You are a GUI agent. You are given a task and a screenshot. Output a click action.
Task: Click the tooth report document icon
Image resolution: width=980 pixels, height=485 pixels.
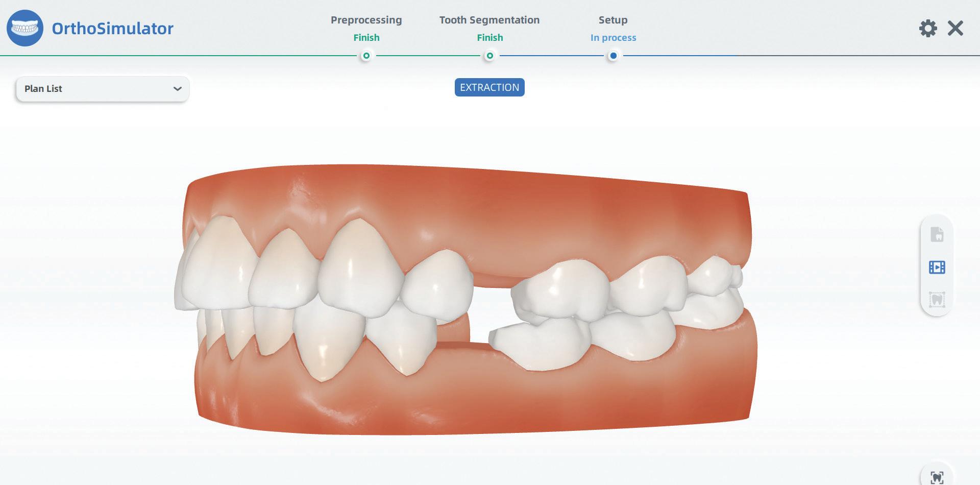[x=937, y=235]
